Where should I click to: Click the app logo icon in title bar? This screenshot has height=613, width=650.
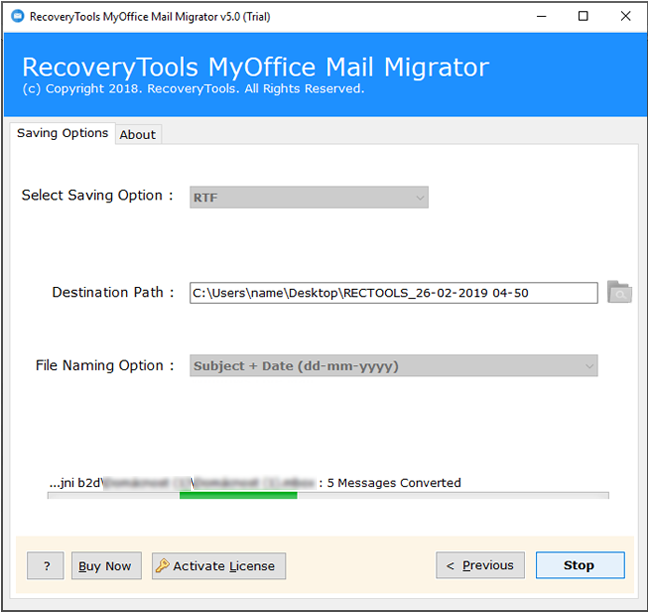click(17, 17)
